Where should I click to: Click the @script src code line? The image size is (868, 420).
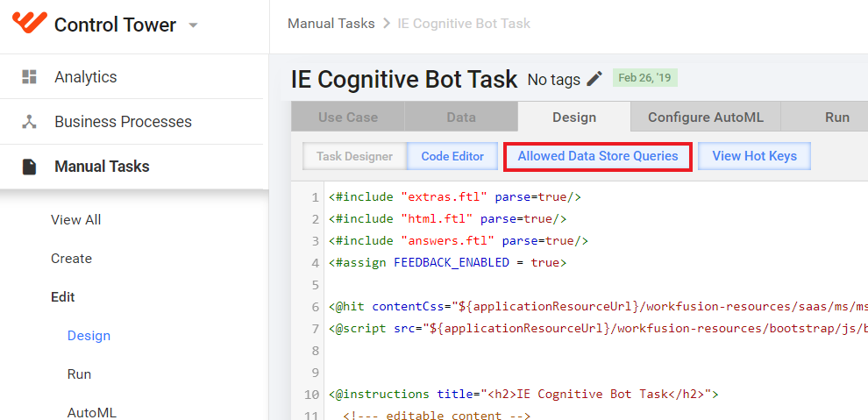pos(598,329)
